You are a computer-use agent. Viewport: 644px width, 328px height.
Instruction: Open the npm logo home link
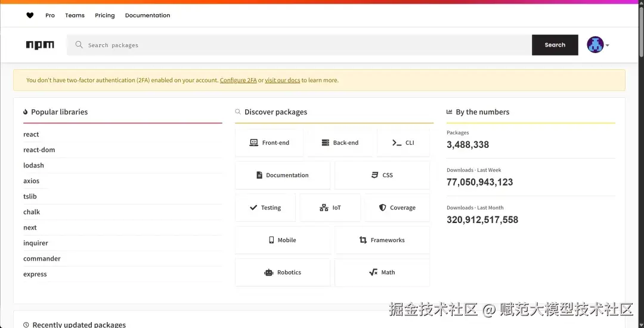point(40,45)
